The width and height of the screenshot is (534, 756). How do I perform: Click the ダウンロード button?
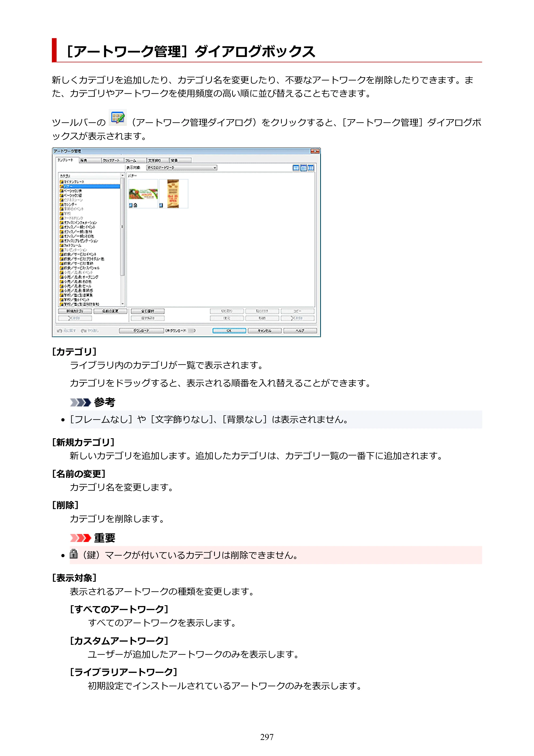(142, 331)
